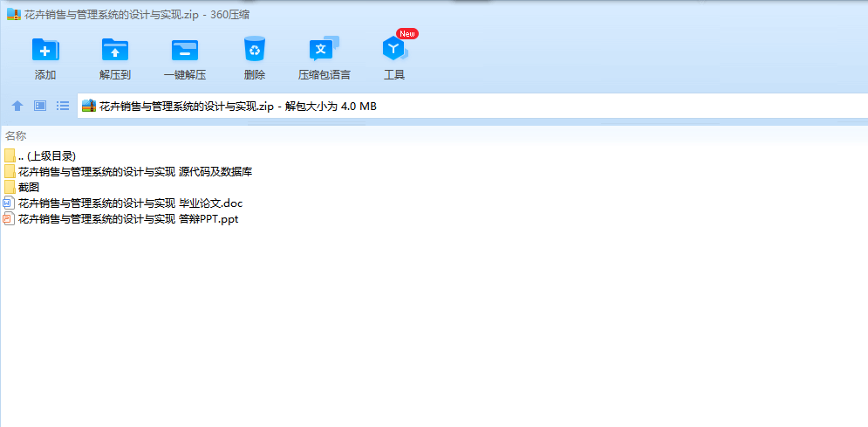The image size is (868, 427).
Task: Click the archive path address field
Action: pyautogui.click(x=472, y=106)
